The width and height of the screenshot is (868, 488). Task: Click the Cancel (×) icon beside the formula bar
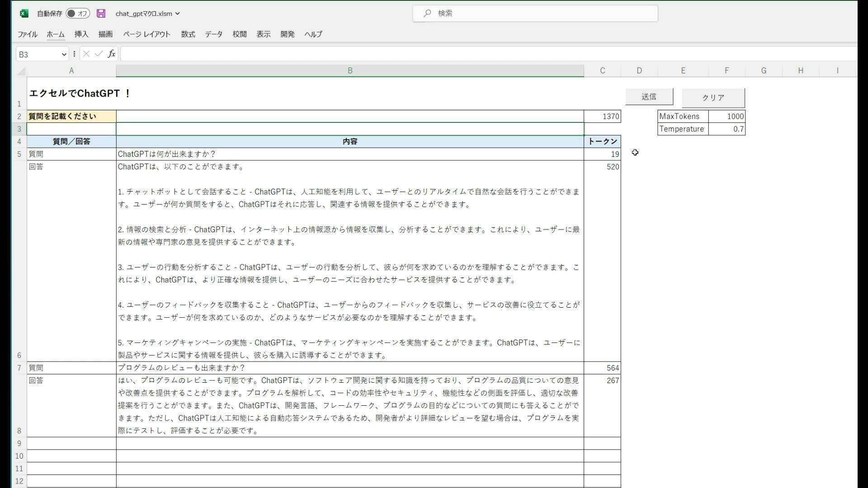click(86, 54)
